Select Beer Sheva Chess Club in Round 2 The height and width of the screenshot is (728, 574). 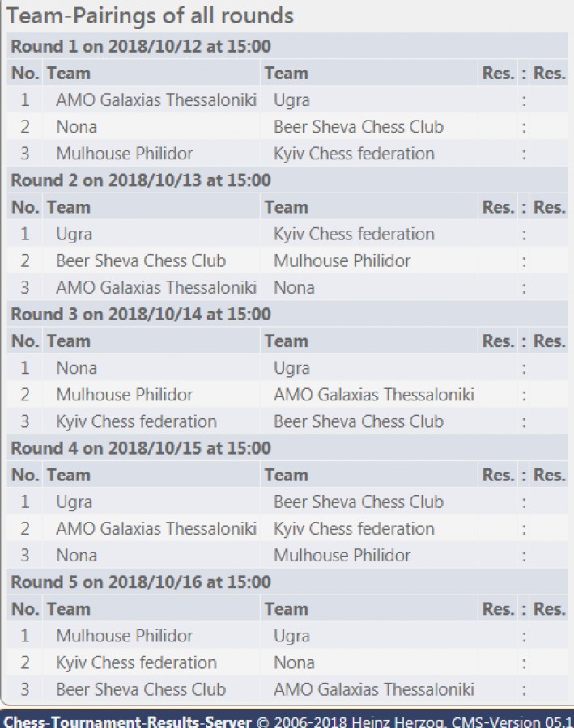[x=141, y=260]
